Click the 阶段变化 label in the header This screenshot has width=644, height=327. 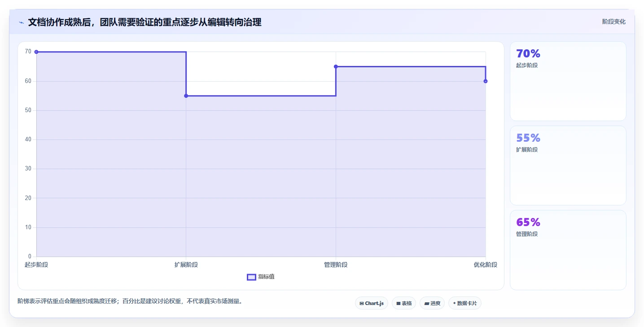point(614,22)
